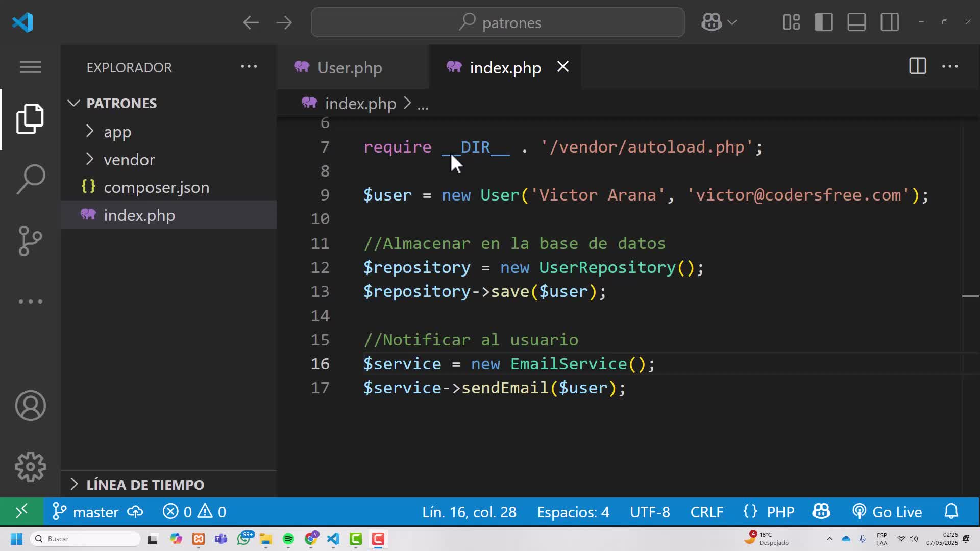Open Copilot status icon in status bar
The height and width of the screenshot is (551, 980).
point(821,512)
